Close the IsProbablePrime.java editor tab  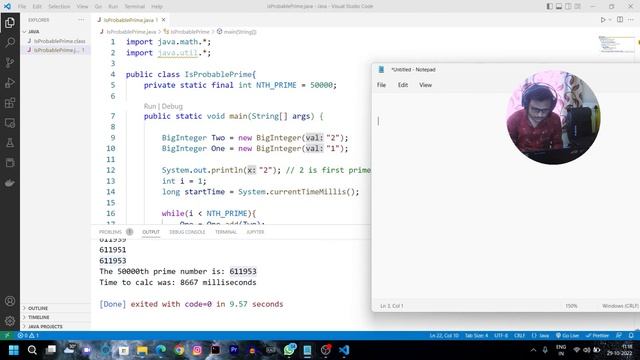click(x=163, y=20)
